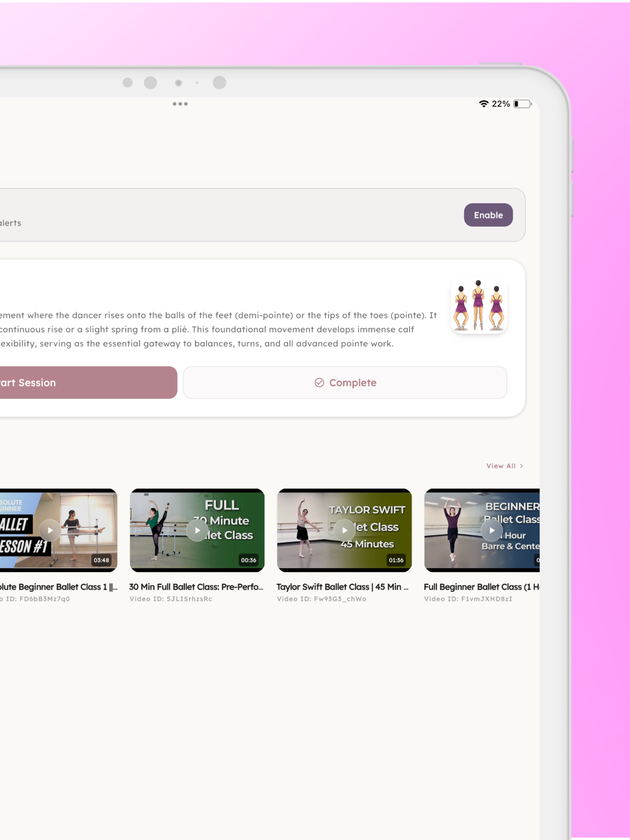Play the Full Beginner Ballet Class video
This screenshot has width=630, height=840.
point(492,530)
